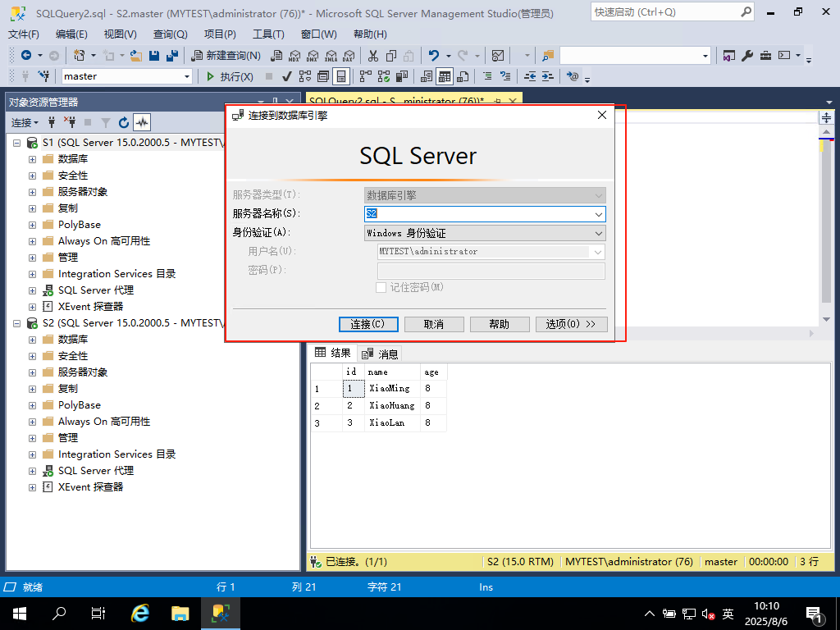Image resolution: width=840 pixels, height=630 pixels.
Task: Click the DAX query icon
Action: (x=349, y=55)
